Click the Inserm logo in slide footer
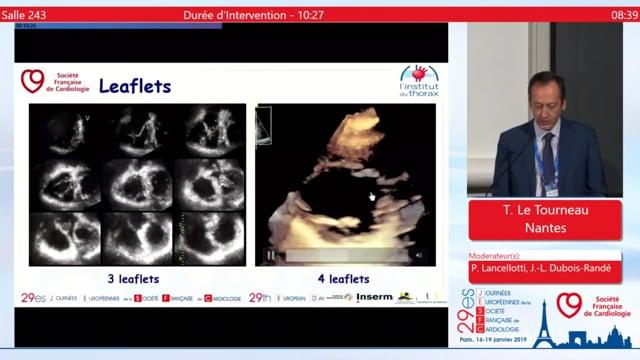This screenshot has width=640, height=360. point(374,297)
